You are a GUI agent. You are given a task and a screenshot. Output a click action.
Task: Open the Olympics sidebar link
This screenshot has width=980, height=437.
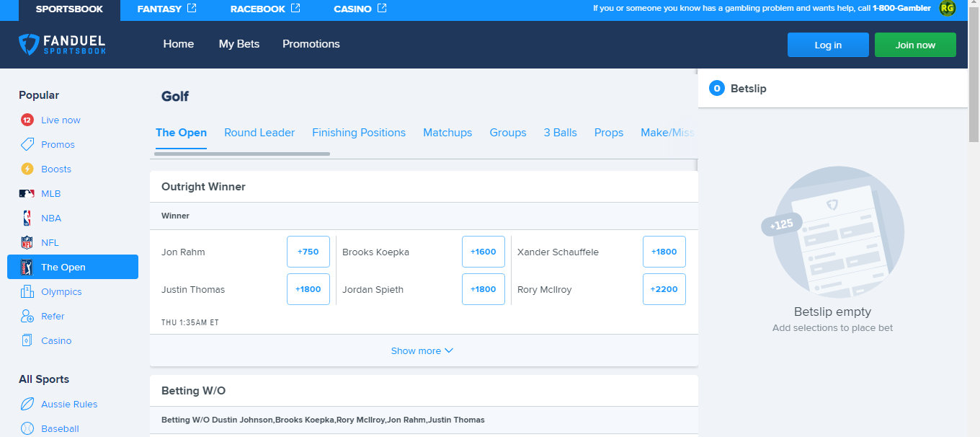click(61, 292)
